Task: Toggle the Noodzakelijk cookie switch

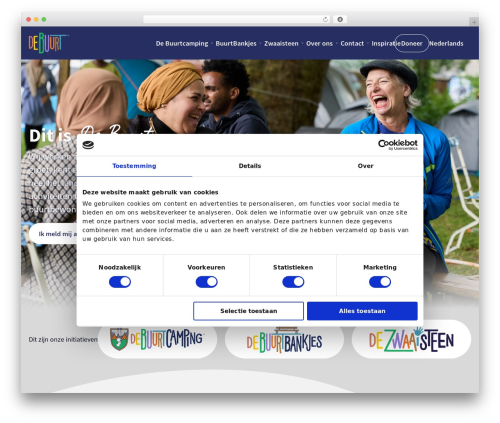Action: (x=120, y=282)
